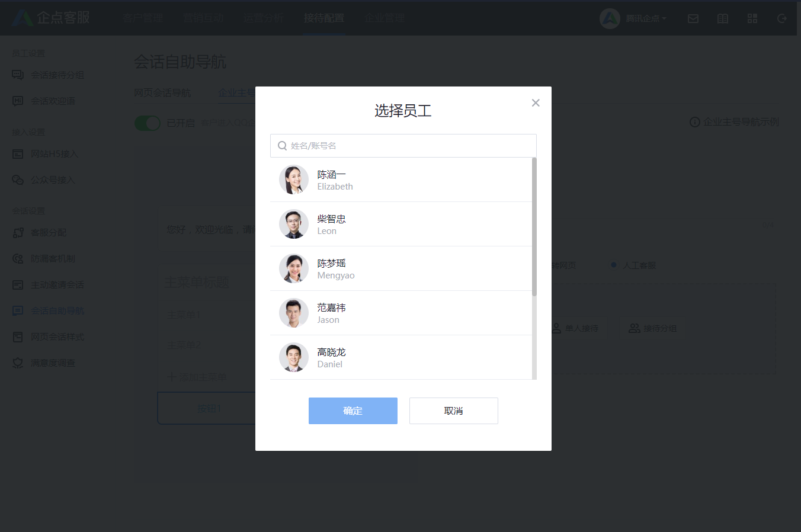This screenshot has height=532, width=801.
Task: Click the 公众号接入 sidebar icon
Action: (18, 180)
